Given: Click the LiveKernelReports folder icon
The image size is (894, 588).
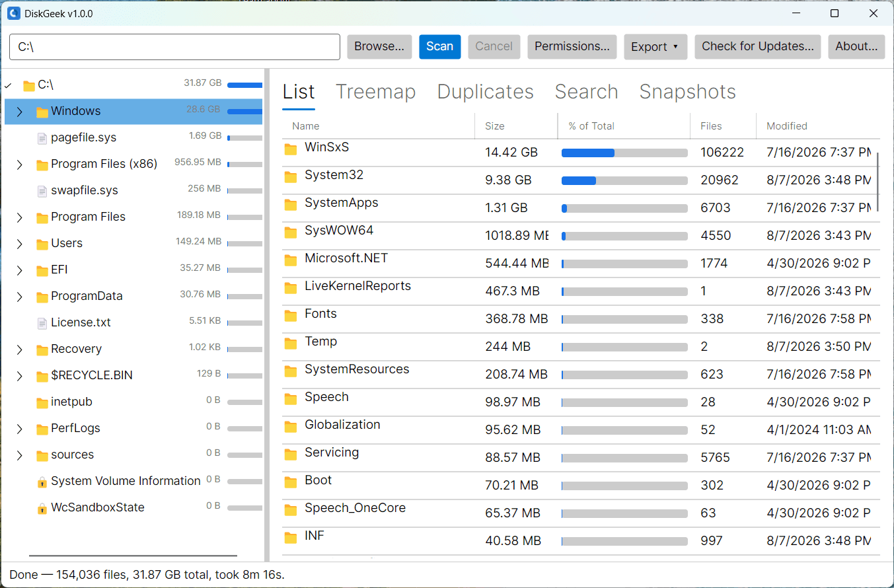Looking at the screenshot, I should [291, 287].
